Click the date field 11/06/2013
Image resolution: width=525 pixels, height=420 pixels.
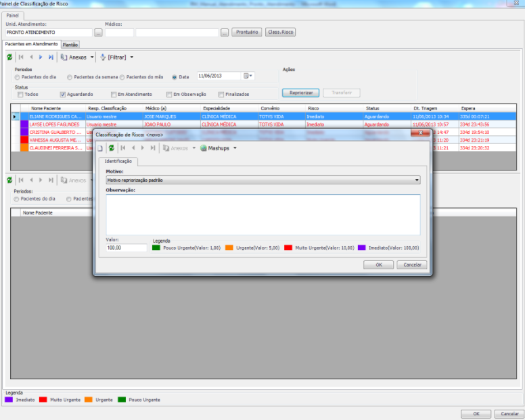click(219, 76)
